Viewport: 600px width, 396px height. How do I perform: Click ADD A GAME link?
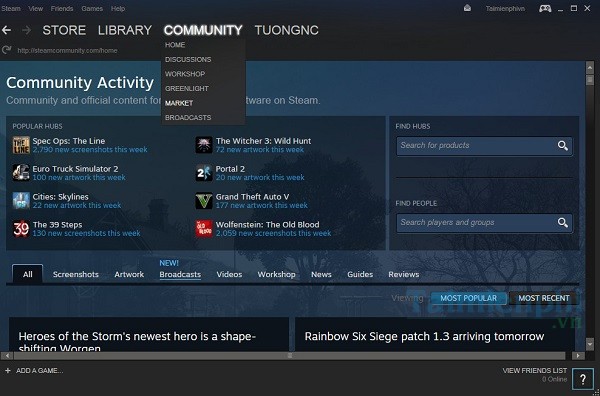39,370
